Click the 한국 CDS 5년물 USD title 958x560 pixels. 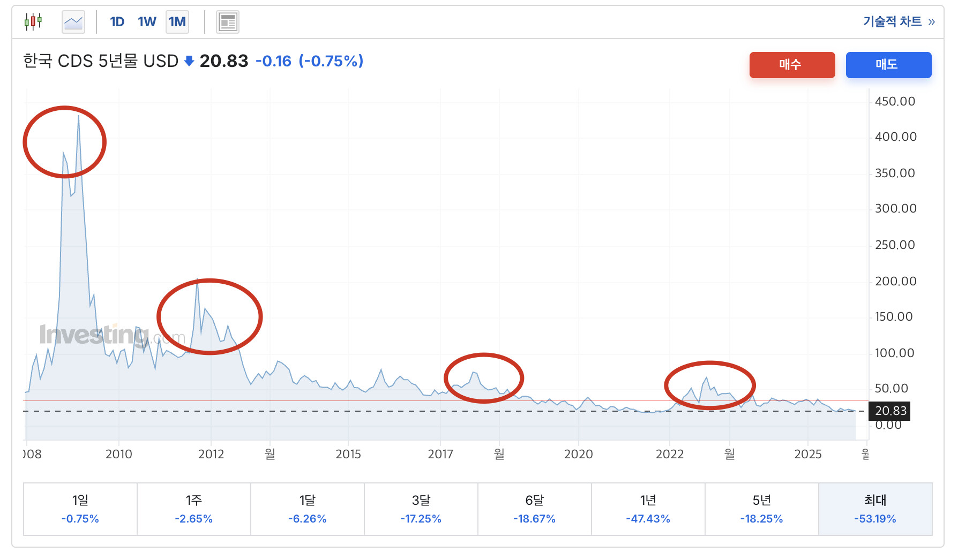(x=101, y=61)
